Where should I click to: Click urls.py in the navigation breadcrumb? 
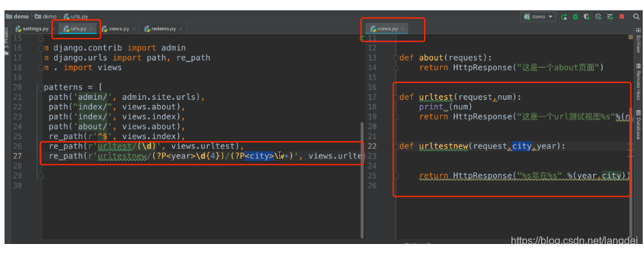coord(76,17)
